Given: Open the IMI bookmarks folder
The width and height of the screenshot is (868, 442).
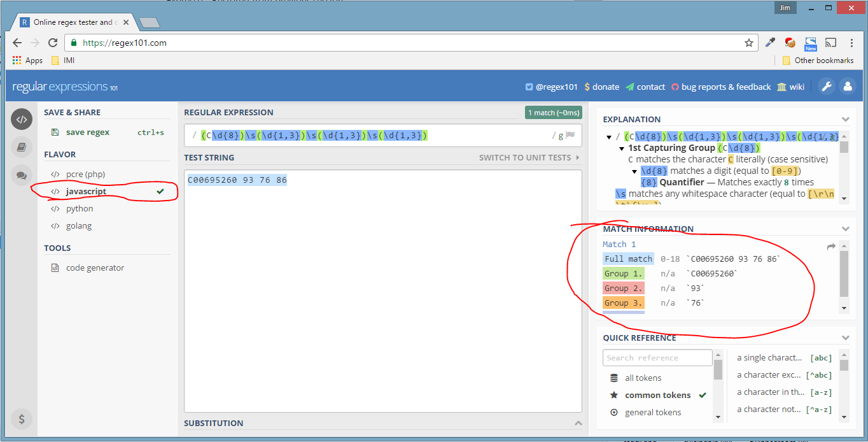Looking at the screenshot, I should tap(62, 61).
